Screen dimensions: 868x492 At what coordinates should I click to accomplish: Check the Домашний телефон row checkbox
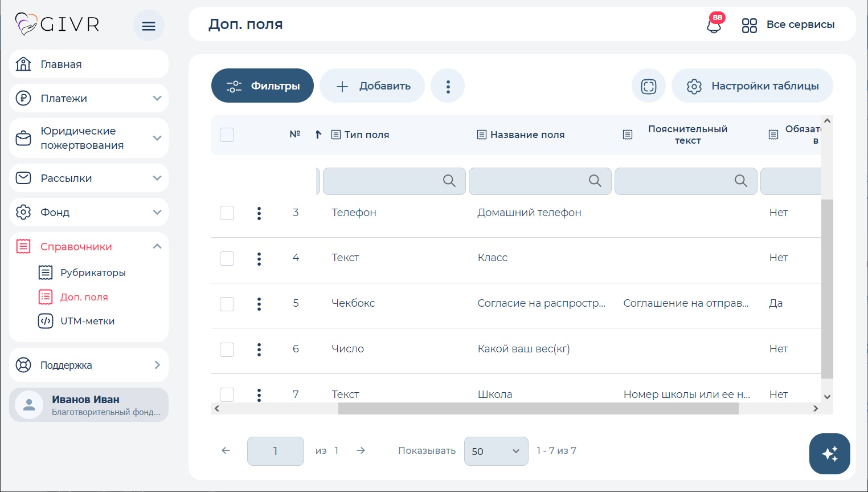tap(227, 213)
